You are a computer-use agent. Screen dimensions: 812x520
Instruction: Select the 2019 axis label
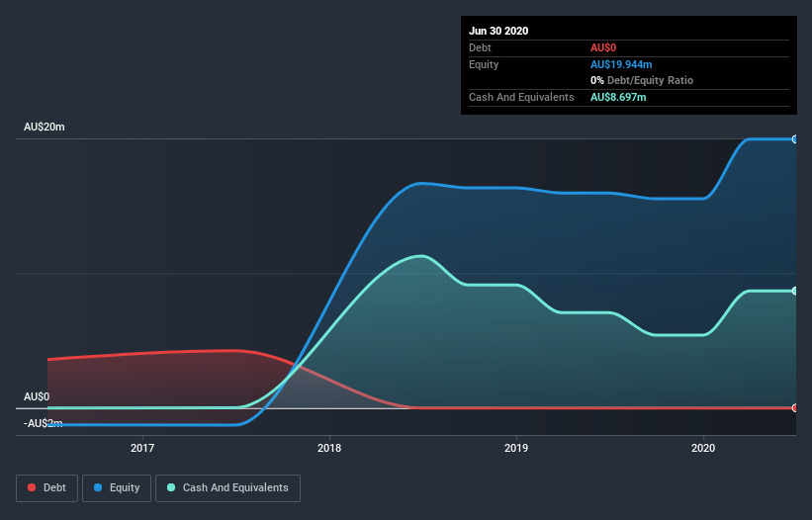click(x=516, y=448)
